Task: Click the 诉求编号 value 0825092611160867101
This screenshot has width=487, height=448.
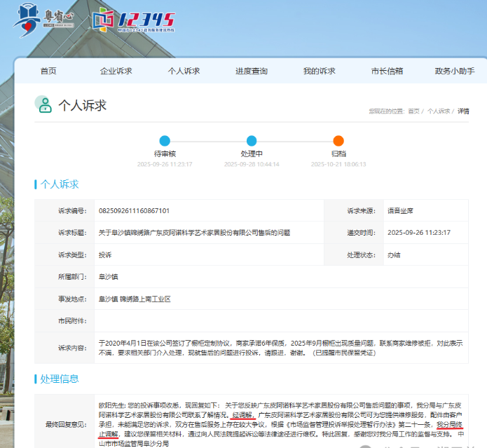Action: 134,210
